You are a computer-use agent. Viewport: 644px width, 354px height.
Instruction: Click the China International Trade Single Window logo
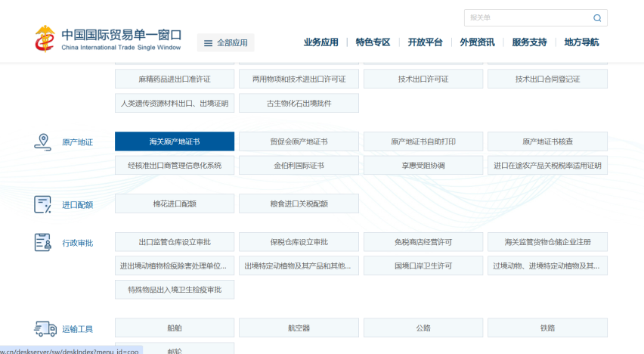108,39
